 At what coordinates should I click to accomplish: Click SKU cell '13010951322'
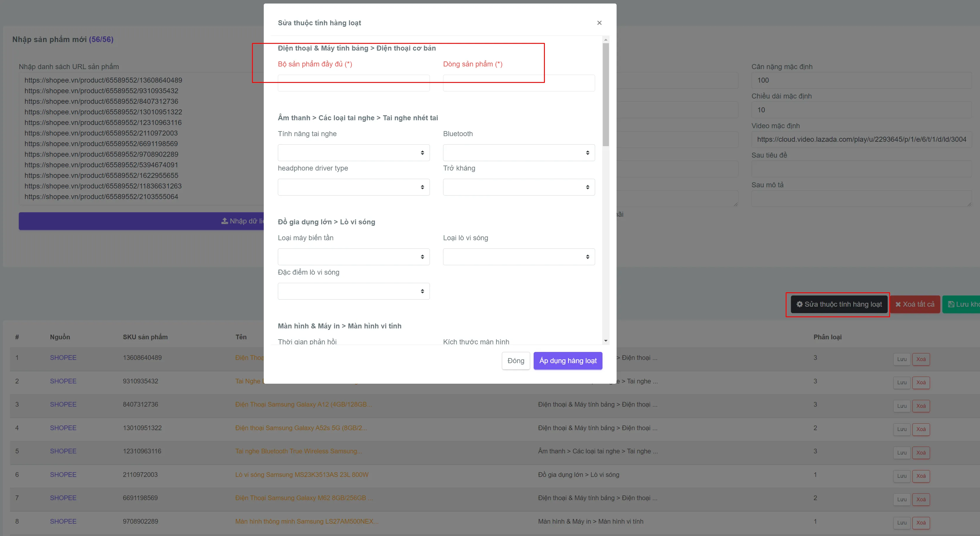pyautogui.click(x=142, y=428)
